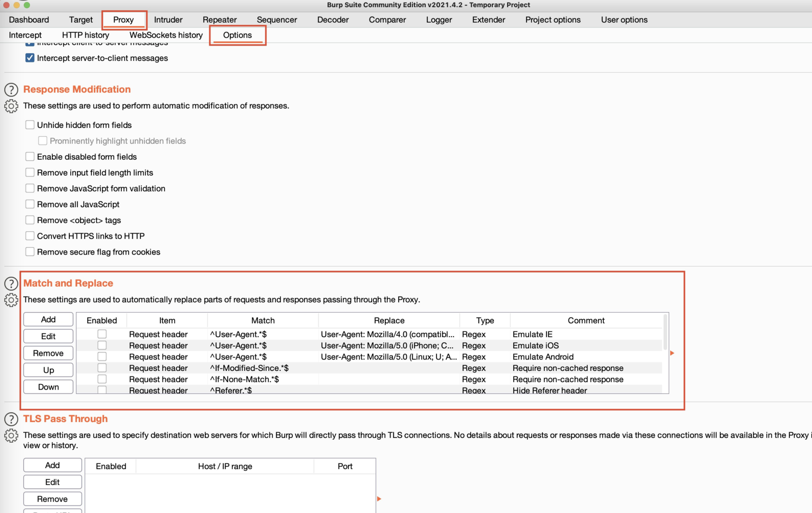This screenshot has width=812, height=513.
Task: Open User options tab
Action: pyautogui.click(x=624, y=20)
